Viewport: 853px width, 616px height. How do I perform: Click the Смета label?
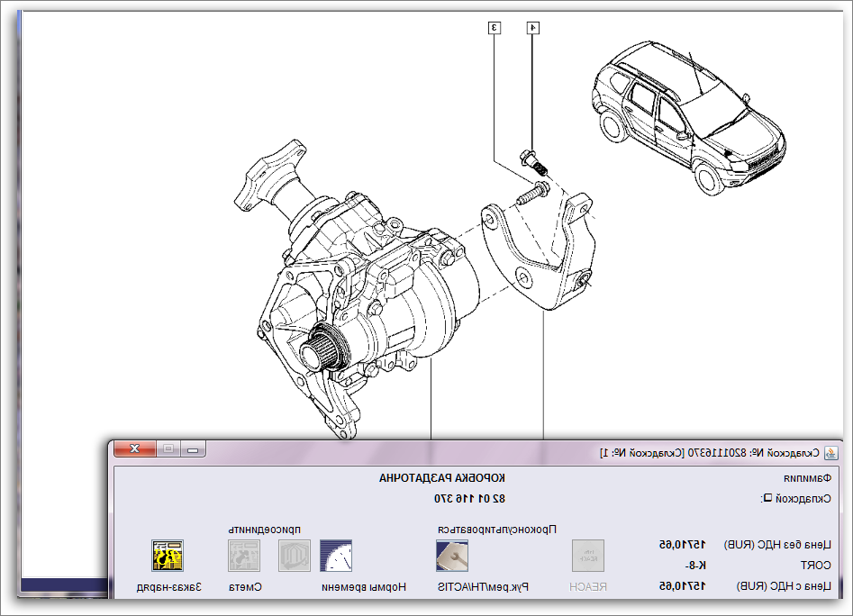(x=245, y=587)
